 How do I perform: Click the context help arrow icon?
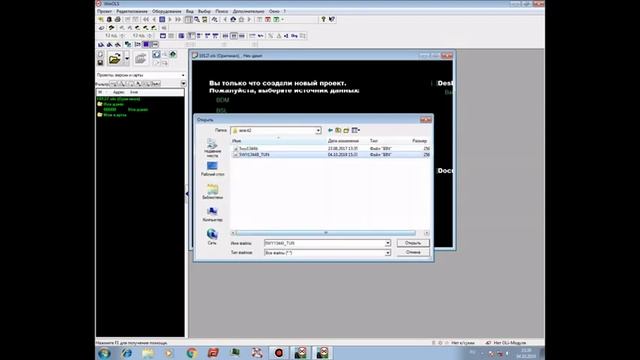pyautogui.click(x=332, y=19)
